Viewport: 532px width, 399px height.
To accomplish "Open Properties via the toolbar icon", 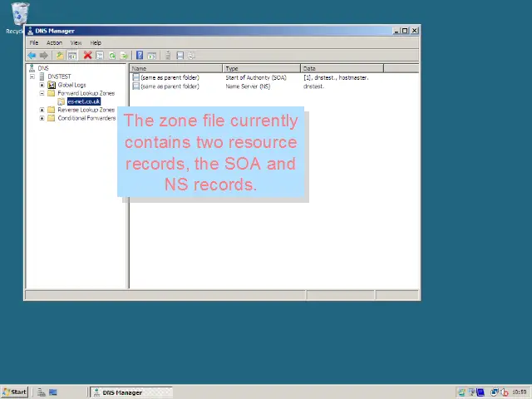I will [x=100, y=56].
